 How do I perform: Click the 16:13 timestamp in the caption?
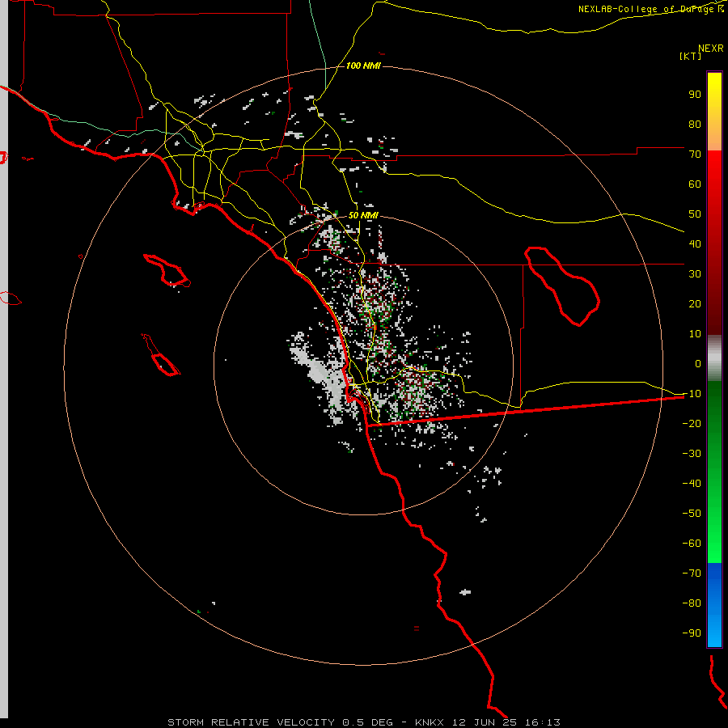pyautogui.click(x=542, y=722)
